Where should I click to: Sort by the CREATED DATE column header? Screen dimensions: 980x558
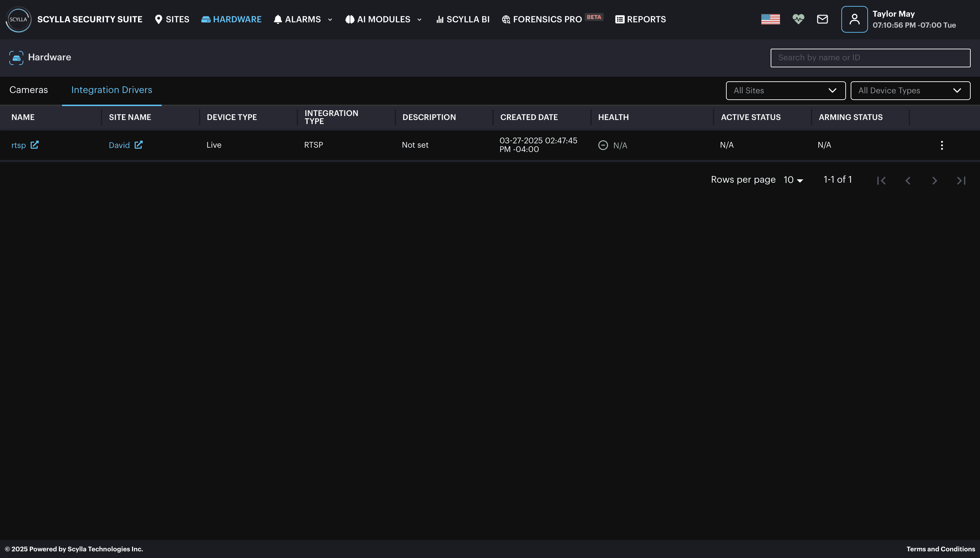[x=529, y=117]
